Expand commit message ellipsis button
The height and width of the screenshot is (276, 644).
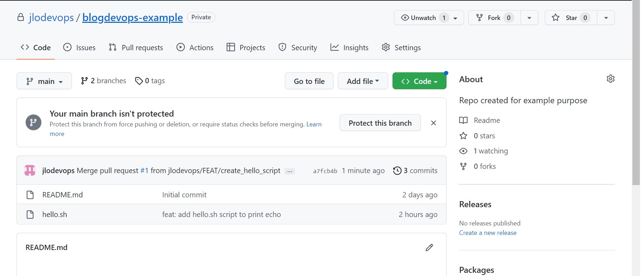290,171
